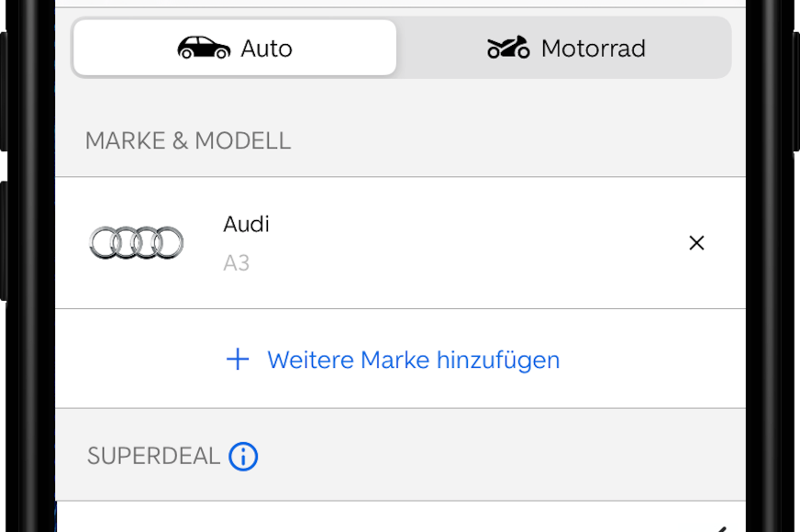This screenshot has width=800, height=532.
Task: Tap the Audi A3 row's empty area
Action: 460,243
